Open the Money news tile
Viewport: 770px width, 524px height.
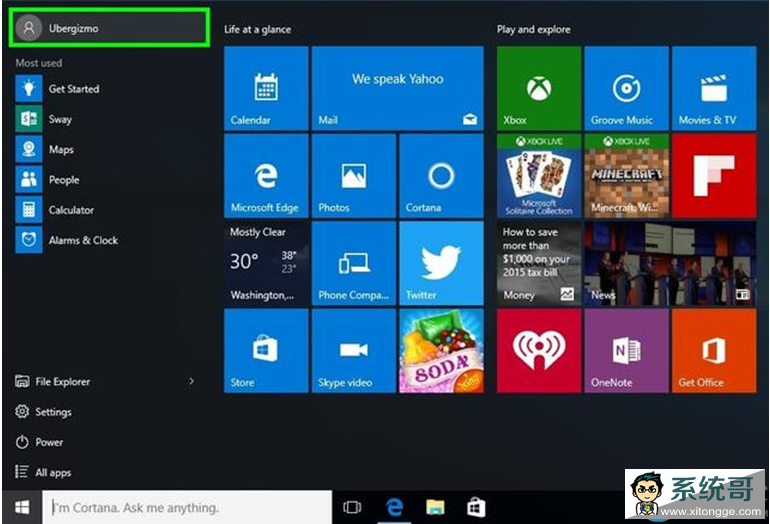(x=539, y=263)
